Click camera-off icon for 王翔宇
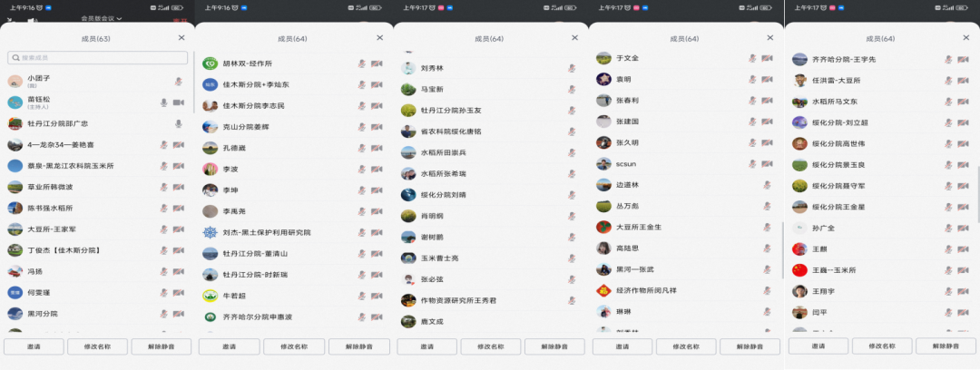Image resolution: width=980 pixels, height=370 pixels. point(963,291)
